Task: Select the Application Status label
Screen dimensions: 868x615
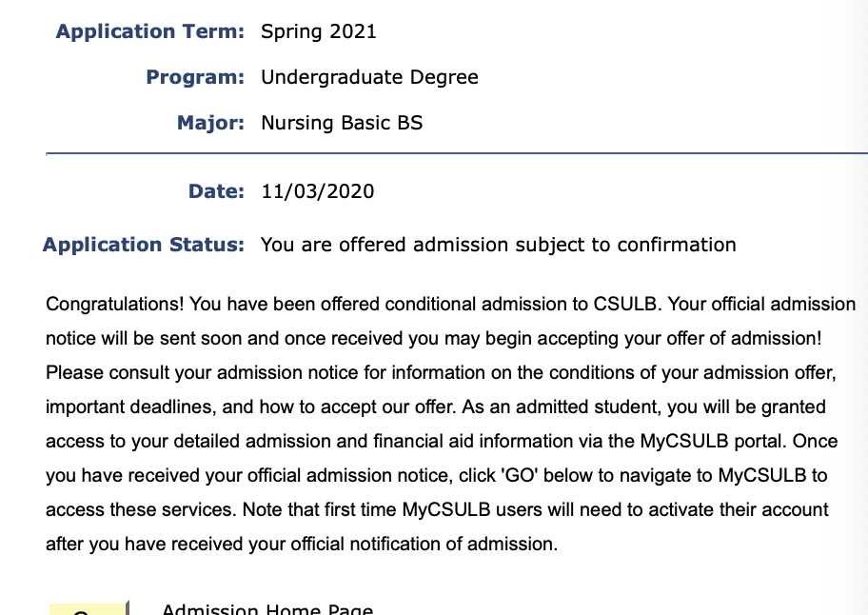Action: pos(144,245)
